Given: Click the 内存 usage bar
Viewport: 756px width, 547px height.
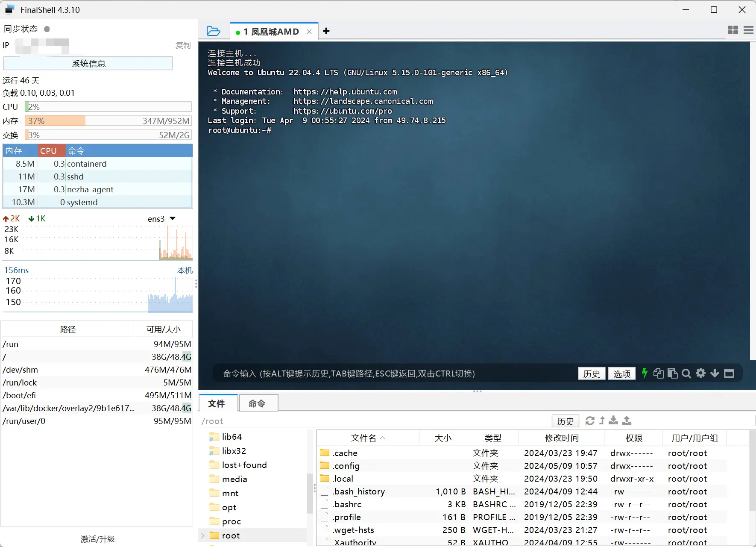Looking at the screenshot, I should [108, 121].
